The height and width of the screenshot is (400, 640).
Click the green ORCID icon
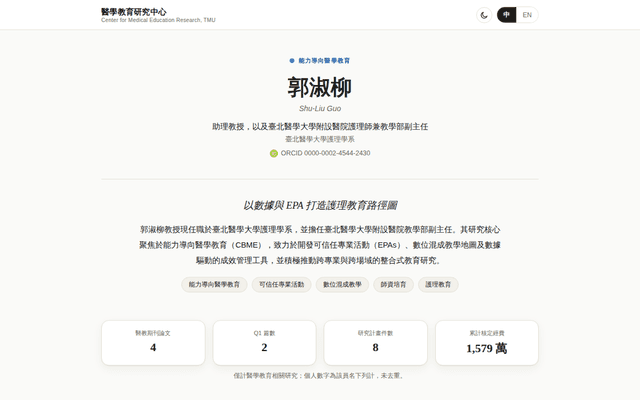pos(273,153)
